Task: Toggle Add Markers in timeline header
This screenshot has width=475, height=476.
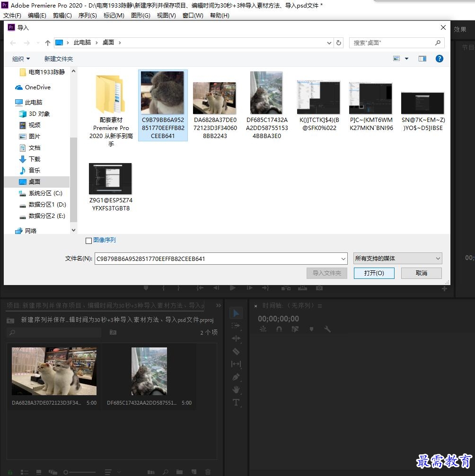Action: tap(311, 329)
